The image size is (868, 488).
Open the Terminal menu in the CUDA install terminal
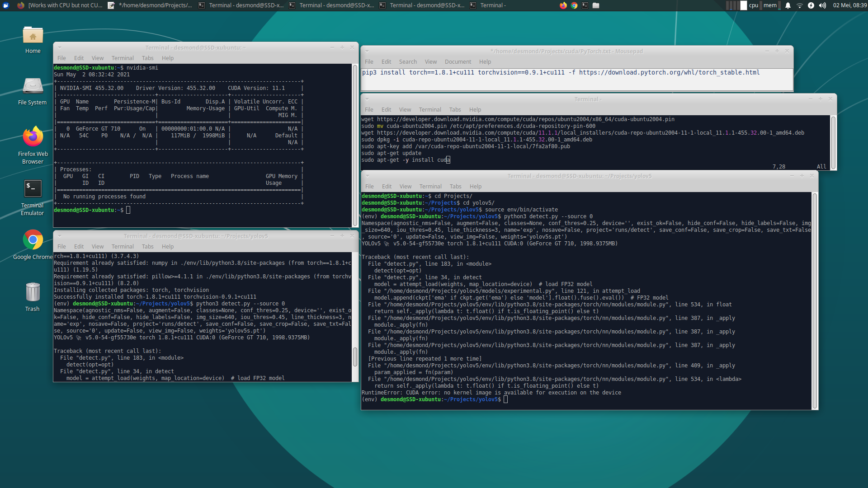(429, 109)
